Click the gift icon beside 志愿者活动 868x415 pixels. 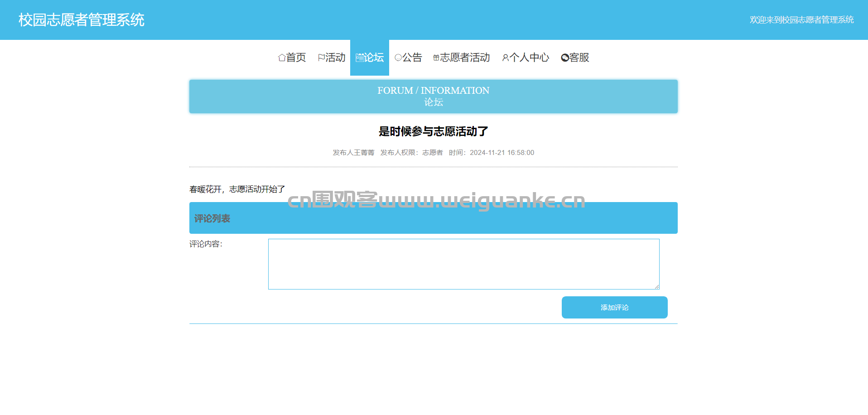(436, 58)
